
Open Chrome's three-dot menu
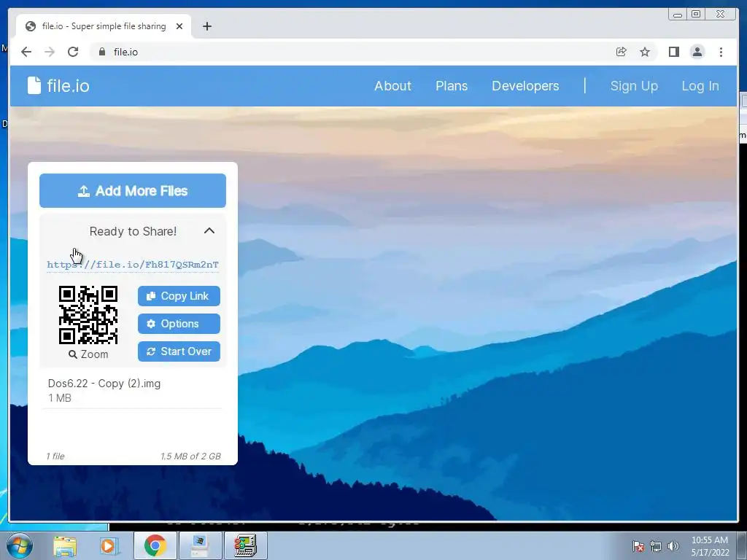[x=721, y=52]
